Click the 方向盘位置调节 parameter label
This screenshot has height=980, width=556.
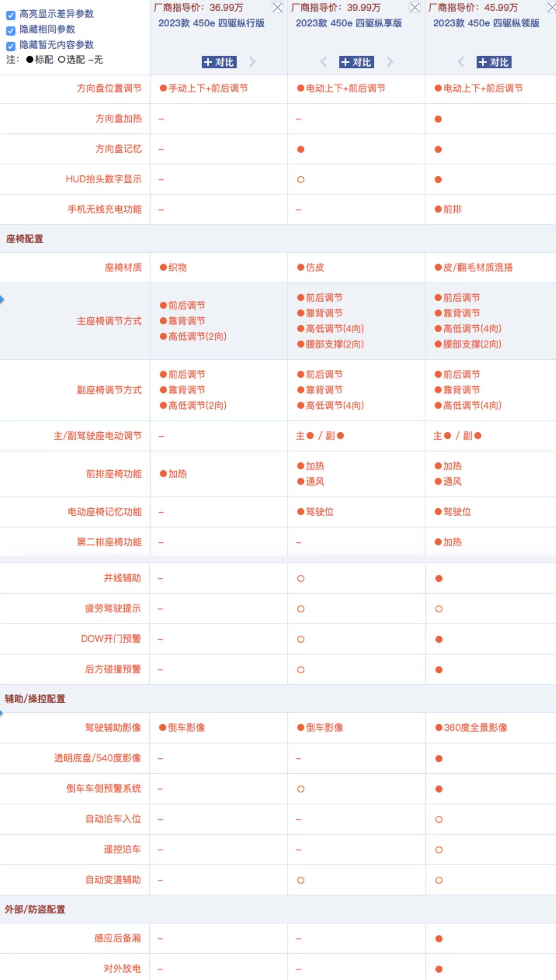(109, 88)
